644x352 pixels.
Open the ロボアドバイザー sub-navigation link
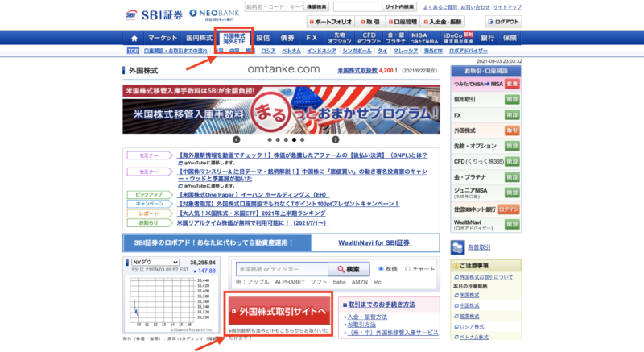coord(469,51)
